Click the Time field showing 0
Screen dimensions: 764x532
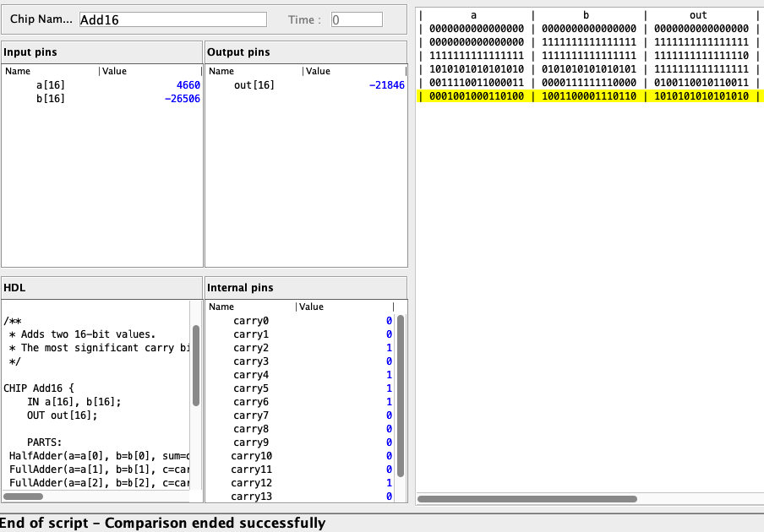[357, 19]
